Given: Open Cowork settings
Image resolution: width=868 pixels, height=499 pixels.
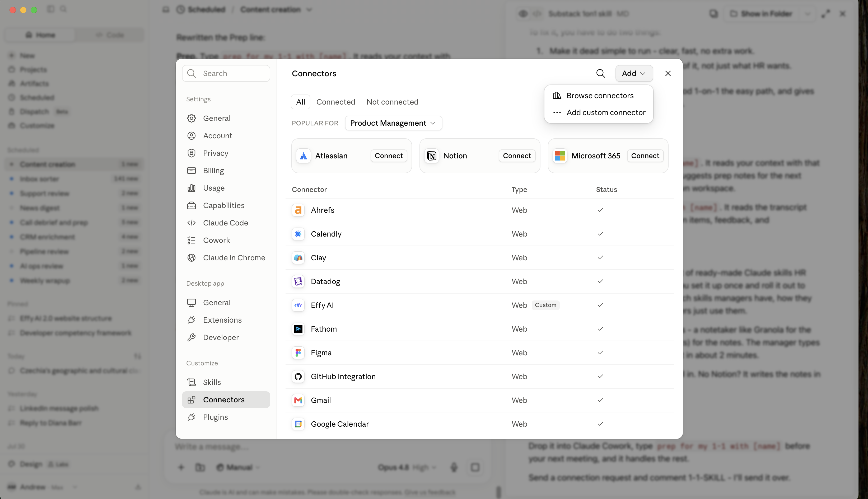Looking at the screenshot, I should click(x=226, y=240).
